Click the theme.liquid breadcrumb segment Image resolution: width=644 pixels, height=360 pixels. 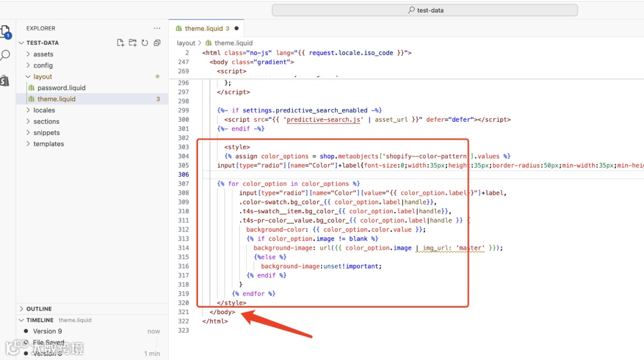point(233,43)
